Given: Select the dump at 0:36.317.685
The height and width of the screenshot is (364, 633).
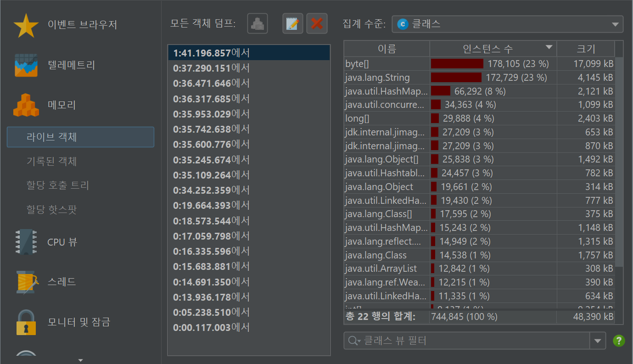Looking at the screenshot, I should pyautogui.click(x=249, y=99).
